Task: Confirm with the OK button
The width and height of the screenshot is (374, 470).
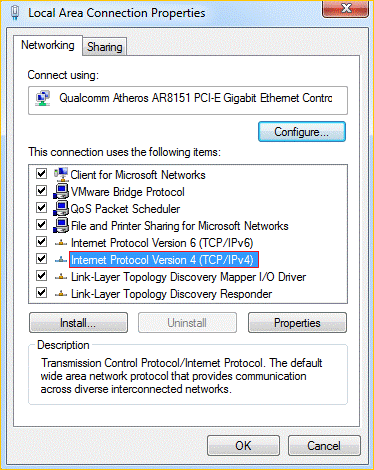Action: (243, 446)
